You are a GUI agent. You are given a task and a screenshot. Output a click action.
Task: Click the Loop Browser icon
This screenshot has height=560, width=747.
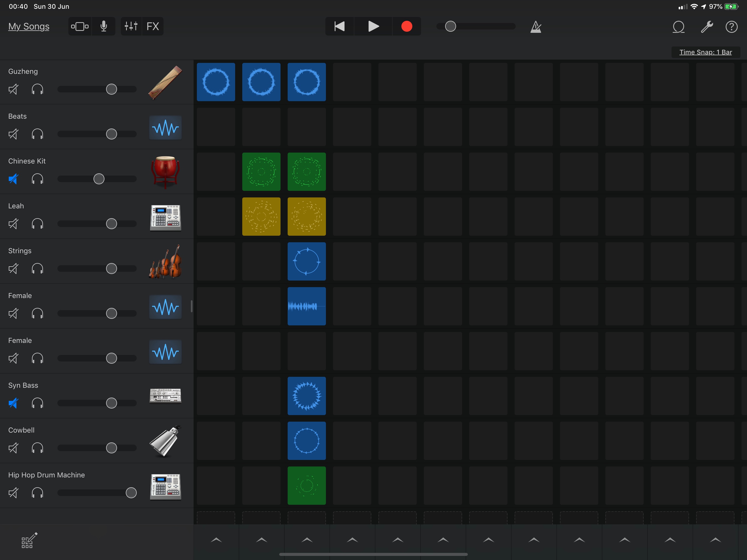tap(678, 27)
